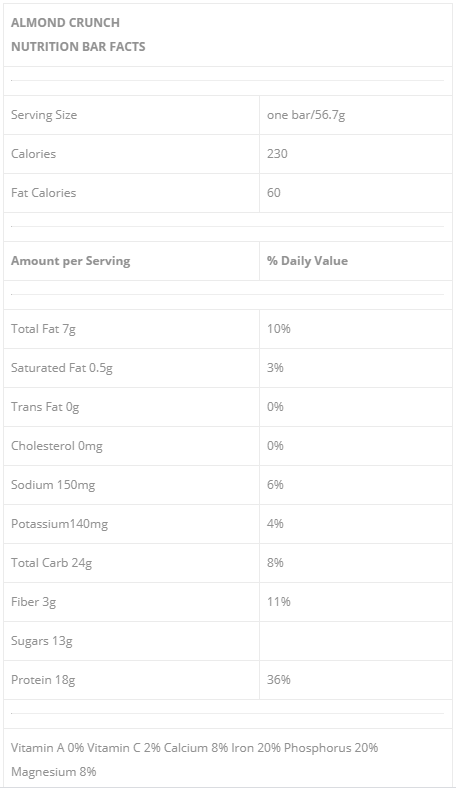This screenshot has height=790, width=456.
Task: Click the Fat Calories value 60
Action: 274,193
